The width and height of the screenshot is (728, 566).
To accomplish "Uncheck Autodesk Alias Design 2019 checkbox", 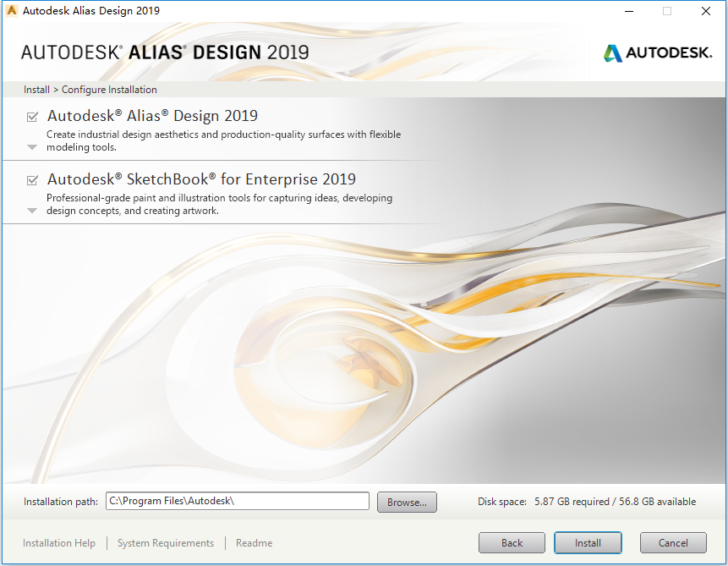I will pyautogui.click(x=32, y=117).
